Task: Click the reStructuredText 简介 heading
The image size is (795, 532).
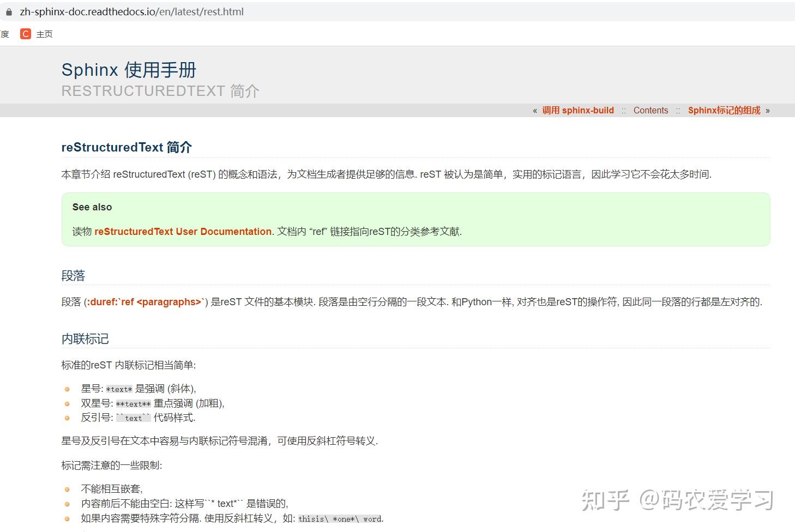Action: coord(127,147)
